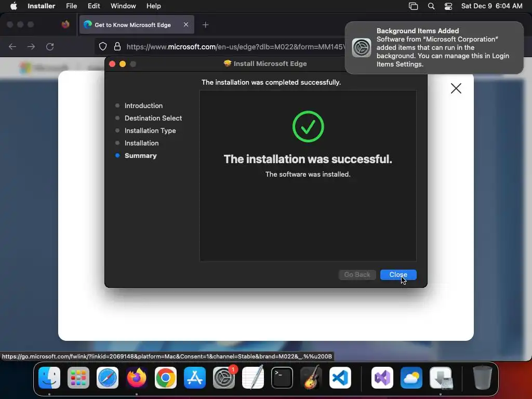Go back in the browser
Image resolution: width=532 pixels, height=399 pixels.
click(12, 46)
